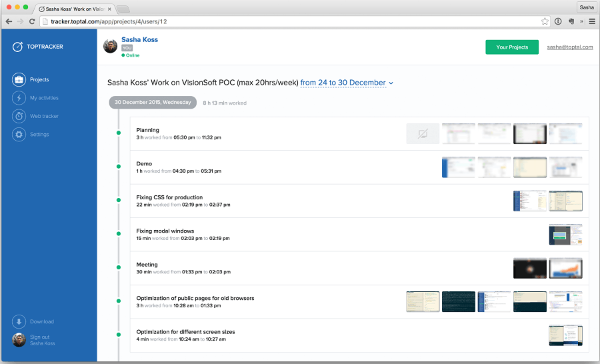Close the Sasha Koss' Work browser tab
This screenshot has width=600, height=364.
tap(109, 9)
